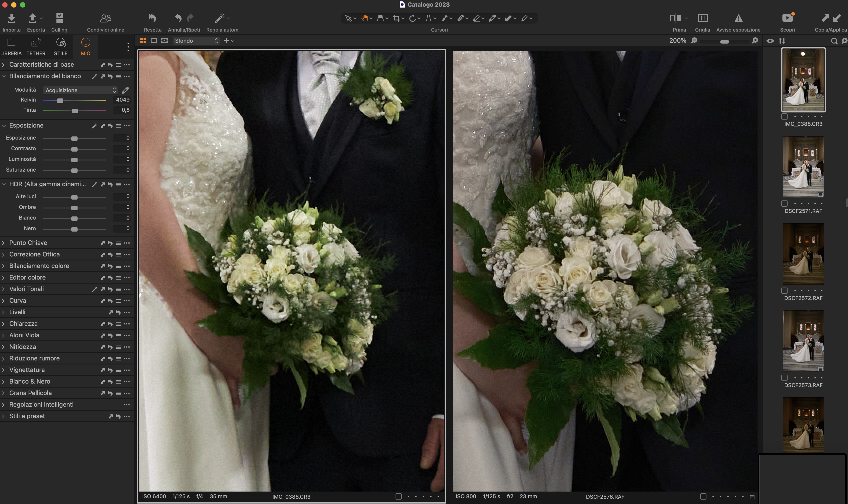Screen dimensions: 848x504
Task: Select the IMG_0388.CR3 thumbnail
Action: pyautogui.click(x=803, y=80)
